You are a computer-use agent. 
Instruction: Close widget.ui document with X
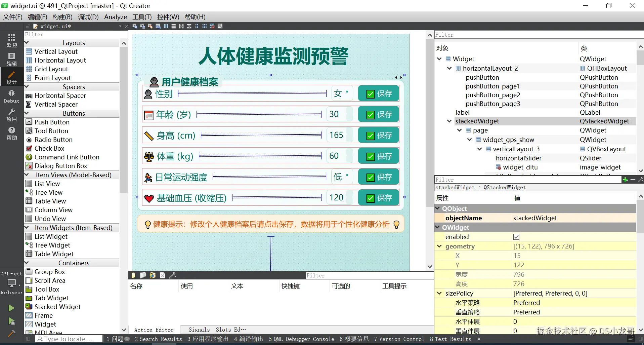coord(127,26)
